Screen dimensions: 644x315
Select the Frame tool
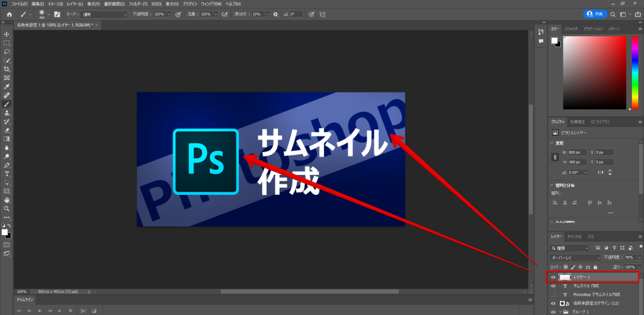click(6, 77)
